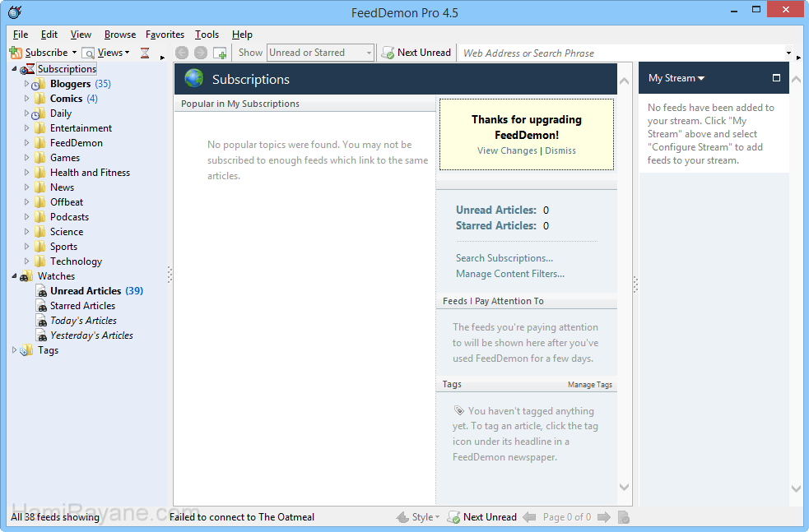Click the toolbar overflow arrow after the hourglass

click(x=162, y=58)
